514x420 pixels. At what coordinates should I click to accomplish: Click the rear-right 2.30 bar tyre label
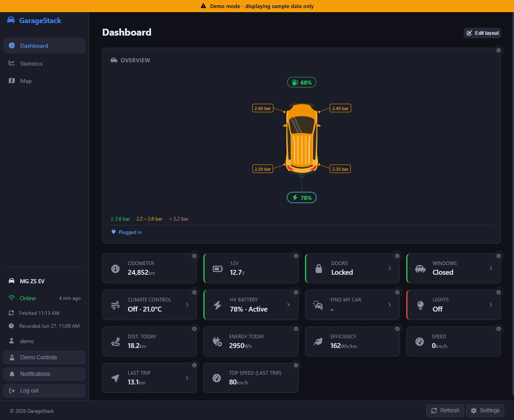pyautogui.click(x=340, y=169)
